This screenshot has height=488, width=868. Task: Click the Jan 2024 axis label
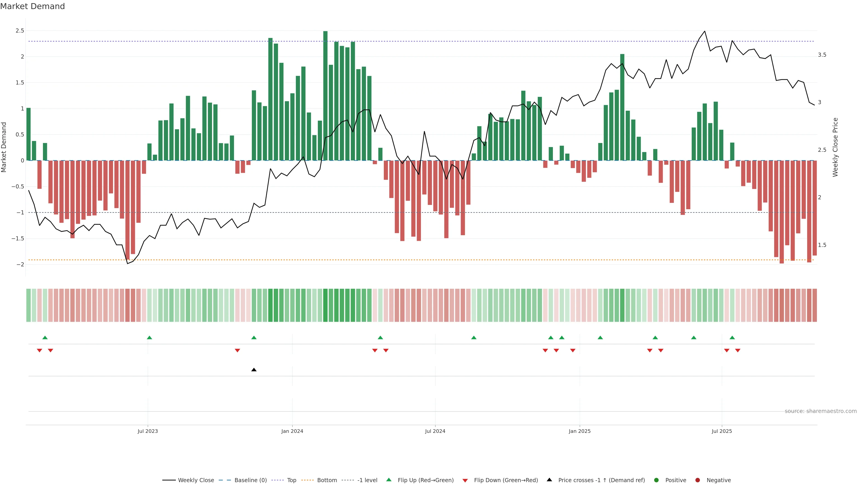click(x=292, y=431)
